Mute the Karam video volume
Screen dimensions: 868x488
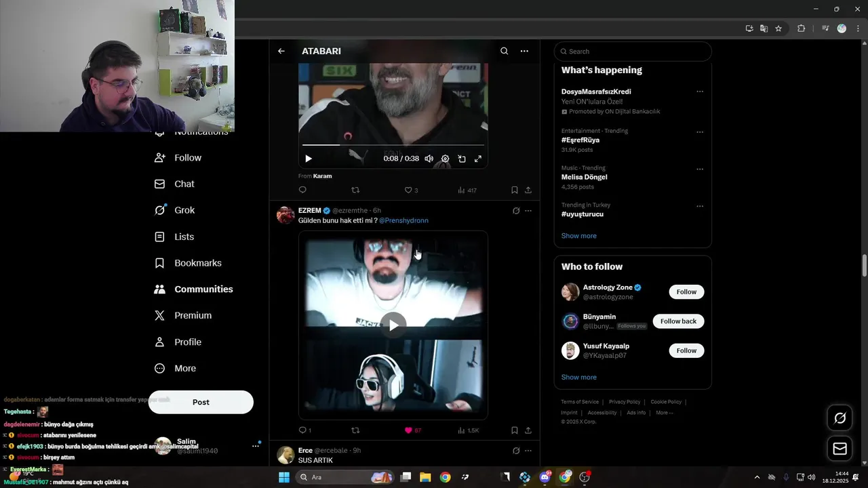(x=429, y=159)
